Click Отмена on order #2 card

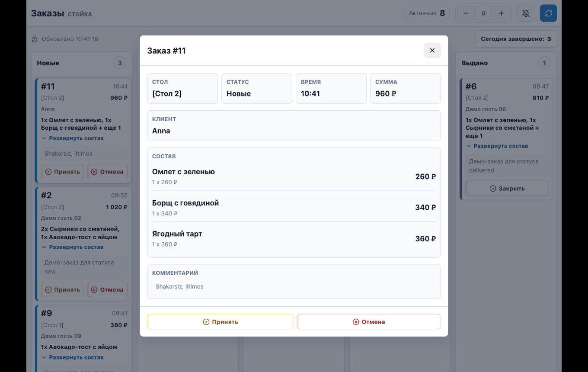pyautogui.click(x=107, y=290)
